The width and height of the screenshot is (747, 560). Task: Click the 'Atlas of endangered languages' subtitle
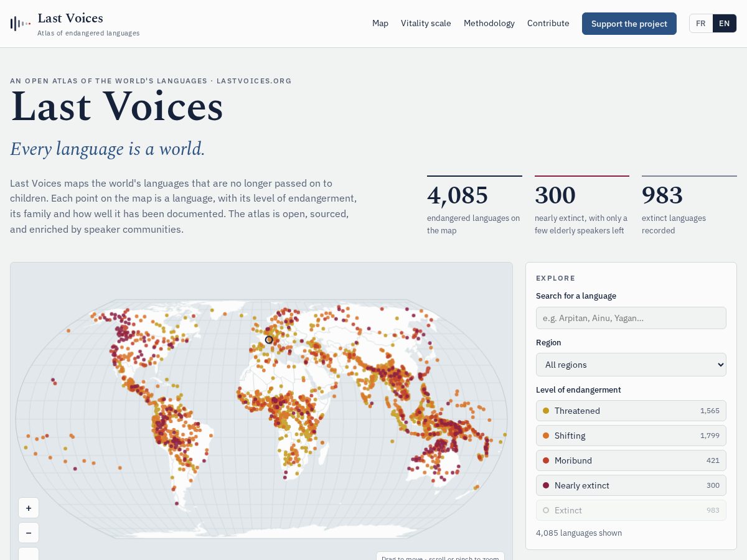tap(88, 33)
